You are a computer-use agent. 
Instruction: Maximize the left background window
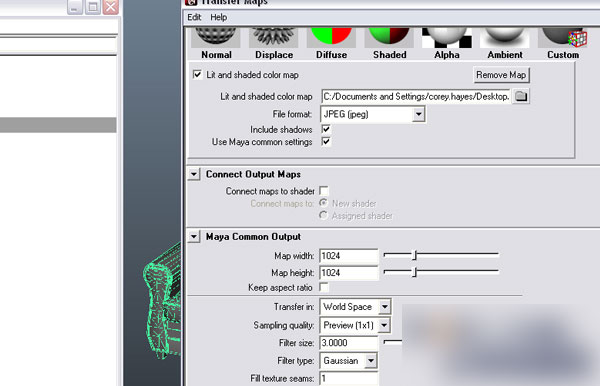(93, 7)
